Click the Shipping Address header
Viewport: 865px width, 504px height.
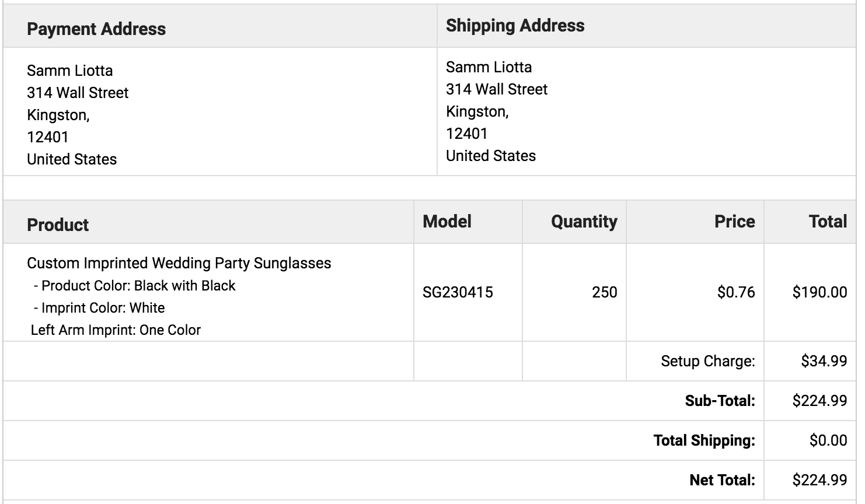click(x=515, y=26)
